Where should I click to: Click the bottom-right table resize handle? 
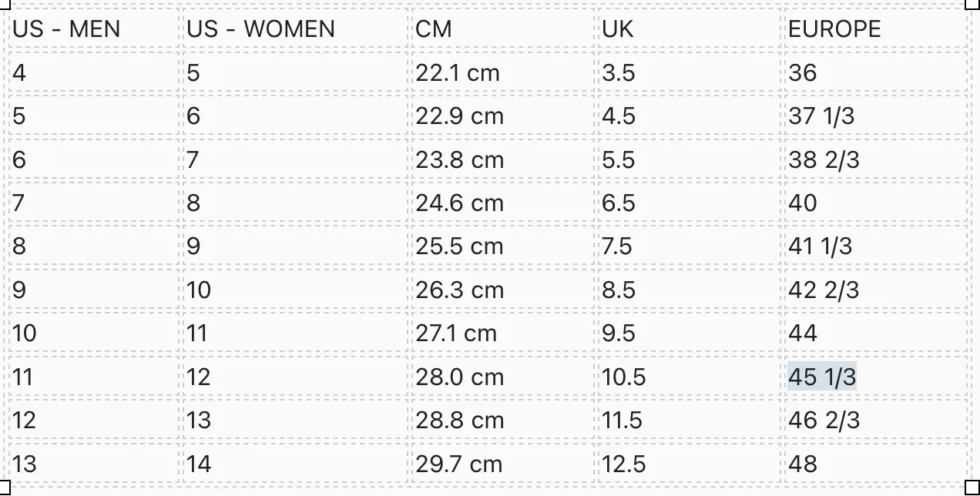pos(972,487)
